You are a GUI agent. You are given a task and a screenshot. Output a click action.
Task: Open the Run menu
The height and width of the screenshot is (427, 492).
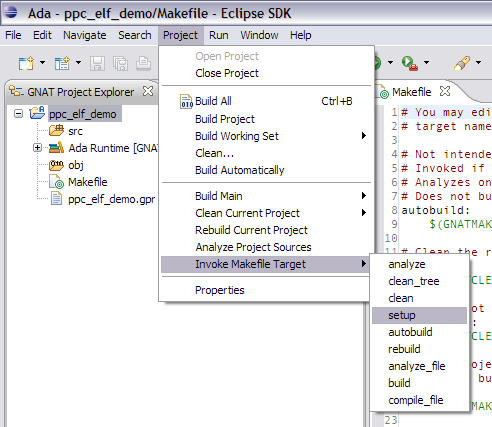pos(219,35)
